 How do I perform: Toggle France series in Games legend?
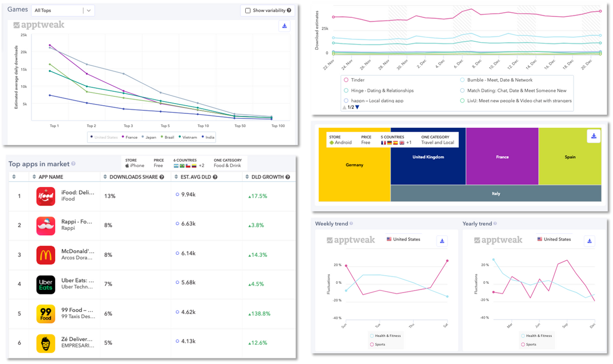(x=129, y=137)
